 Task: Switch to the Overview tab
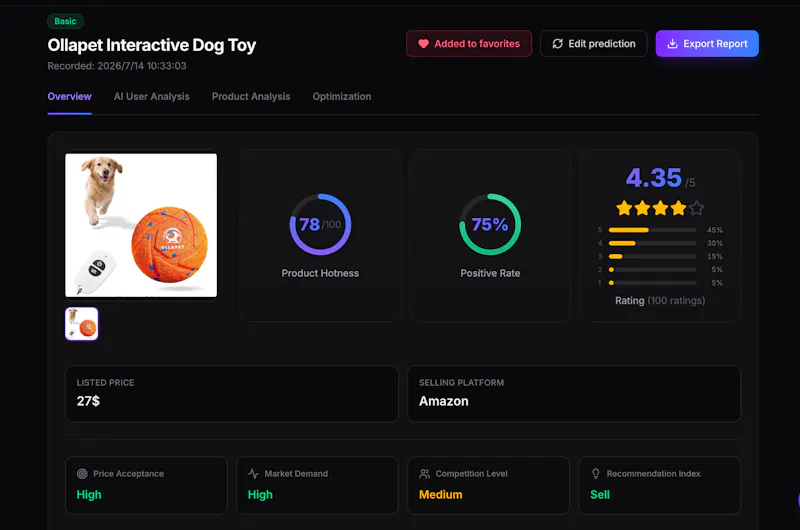coord(69,96)
